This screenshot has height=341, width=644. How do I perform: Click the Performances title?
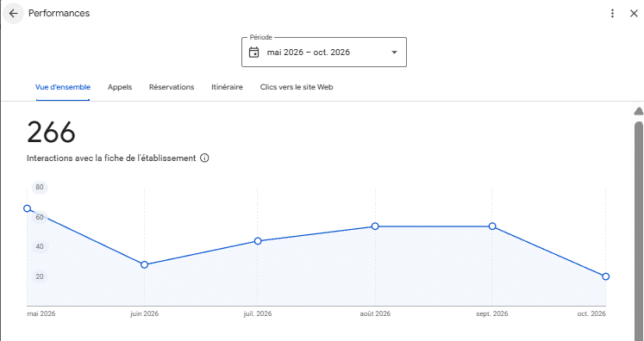[x=59, y=13]
